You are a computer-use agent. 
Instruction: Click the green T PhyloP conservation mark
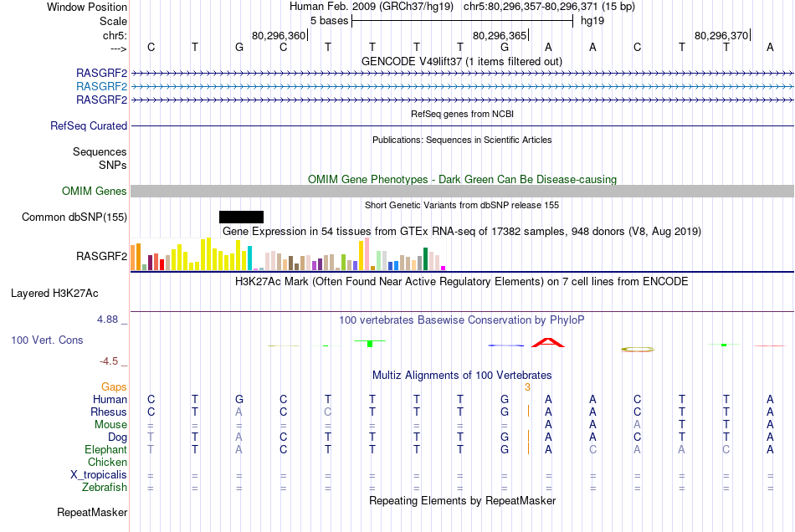[x=370, y=343]
